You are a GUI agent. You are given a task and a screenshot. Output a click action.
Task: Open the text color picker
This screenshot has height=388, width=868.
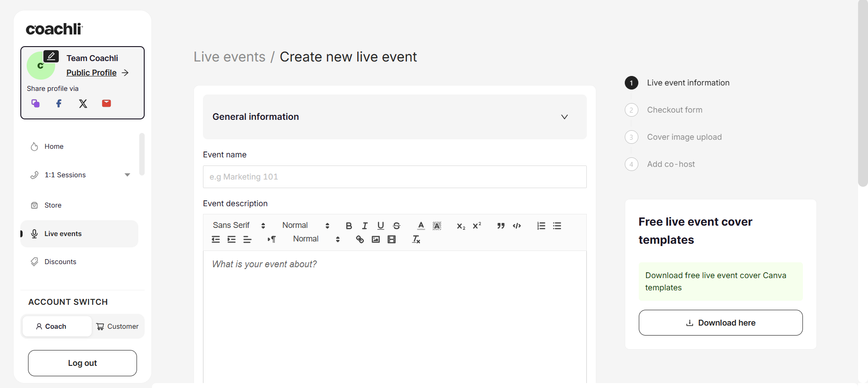click(x=421, y=226)
